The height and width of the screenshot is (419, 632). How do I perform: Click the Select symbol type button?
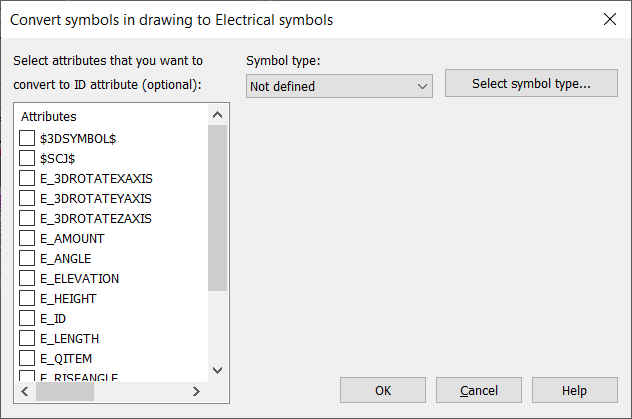pyautogui.click(x=531, y=84)
